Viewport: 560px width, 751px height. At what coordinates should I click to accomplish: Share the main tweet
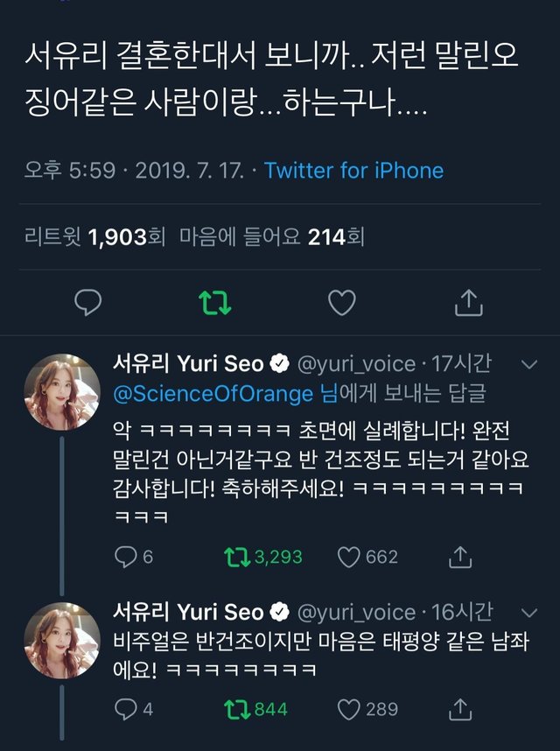tap(469, 303)
